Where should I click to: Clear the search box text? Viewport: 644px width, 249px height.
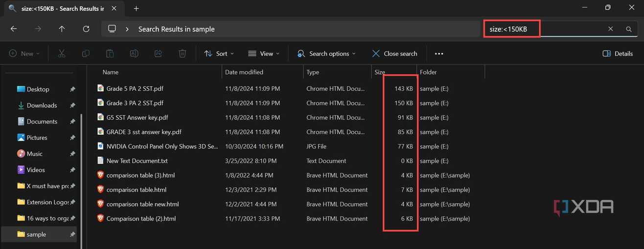pyautogui.click(x=610, y=29)
